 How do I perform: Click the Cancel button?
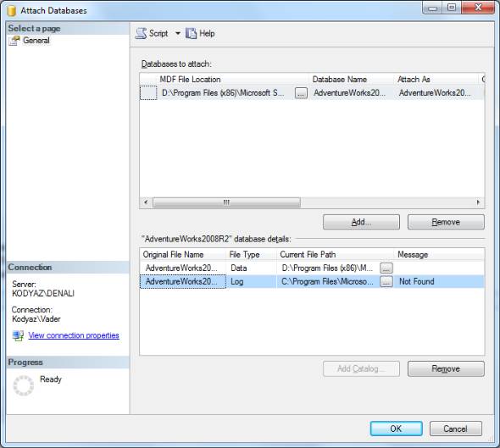point(455,429)
